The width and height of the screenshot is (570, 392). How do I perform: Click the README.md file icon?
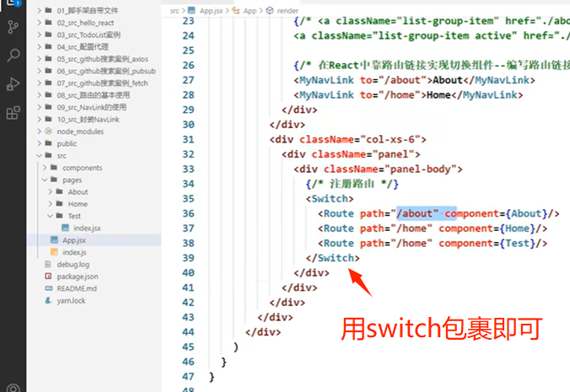click(x=49, y=288)
